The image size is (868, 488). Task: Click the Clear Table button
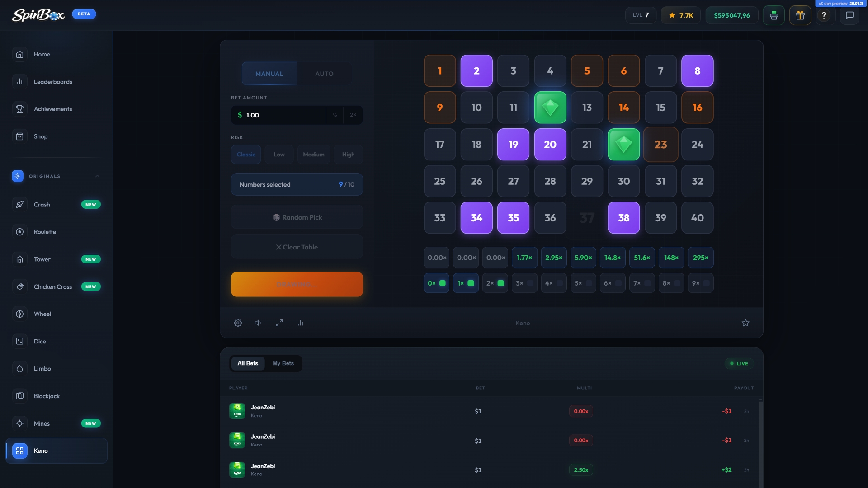[x=297, y=247]
